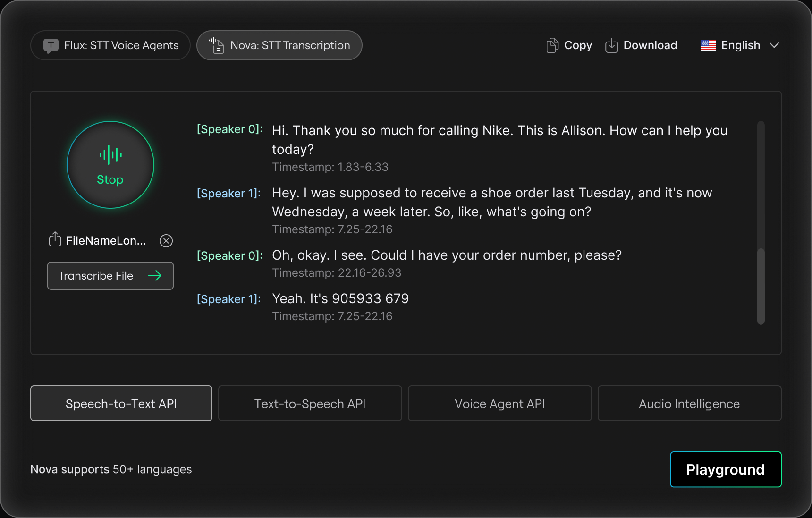
Task: Click the Flux chat bubble icon
Action: pos(51,46)
